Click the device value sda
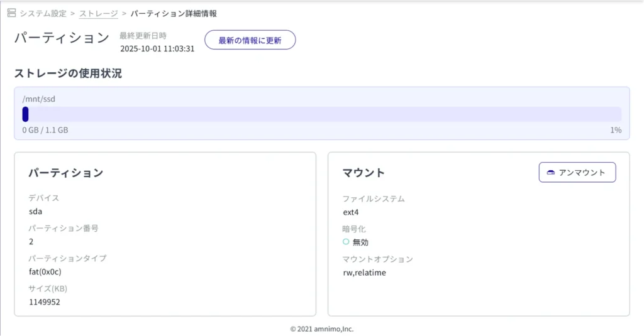The height and width of the screenshot is (336, 644). (x=35, y=212)
